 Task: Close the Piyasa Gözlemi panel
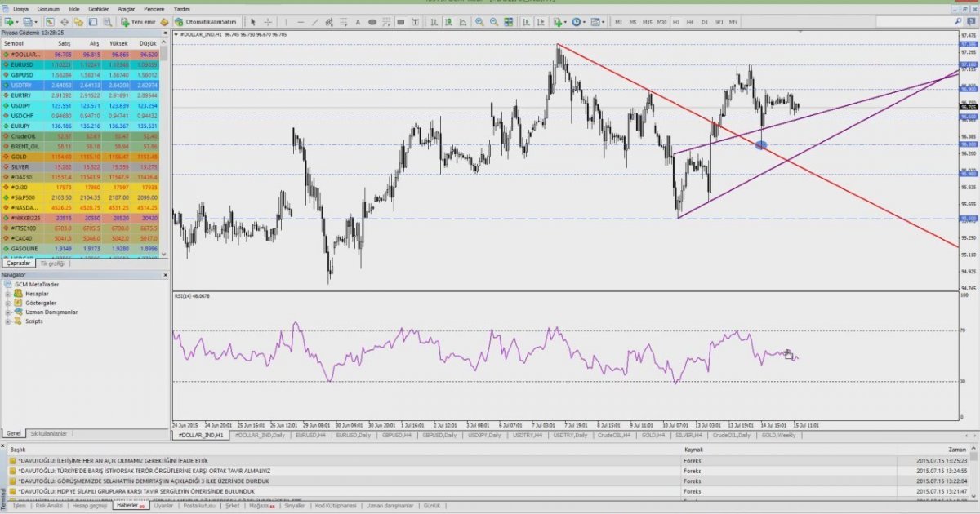coord(164,34)
